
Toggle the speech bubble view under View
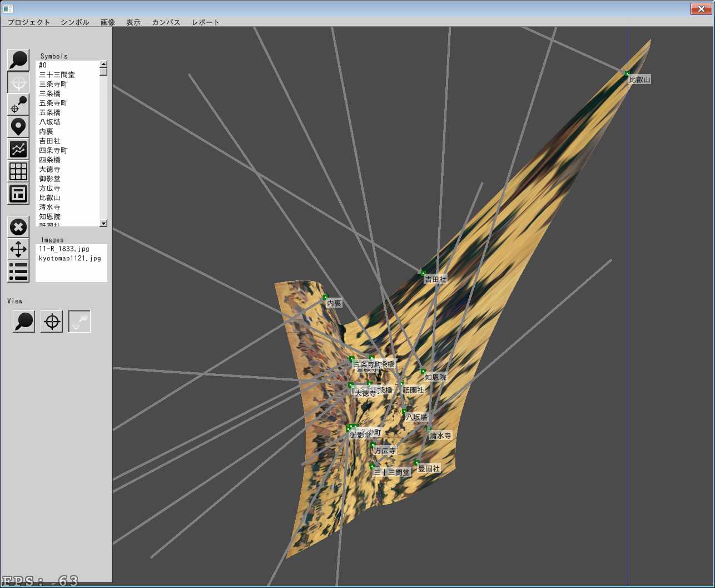pyautogui.click(x=24, y=322)
